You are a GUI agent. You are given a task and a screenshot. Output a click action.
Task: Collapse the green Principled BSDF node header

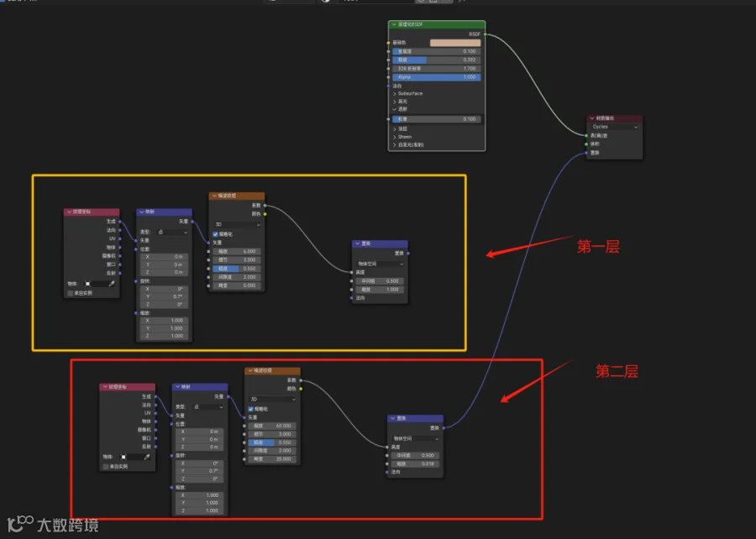coord(394,24)
